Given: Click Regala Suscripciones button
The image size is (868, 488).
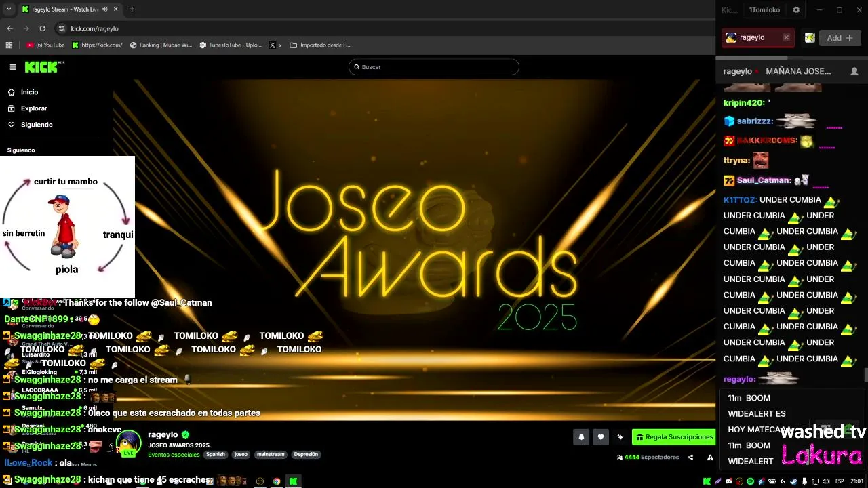Looking at the screenshot, I should [674, 437].
